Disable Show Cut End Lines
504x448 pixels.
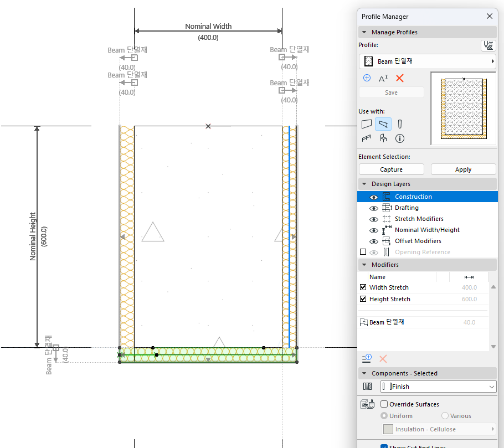[x=383, y=446]
